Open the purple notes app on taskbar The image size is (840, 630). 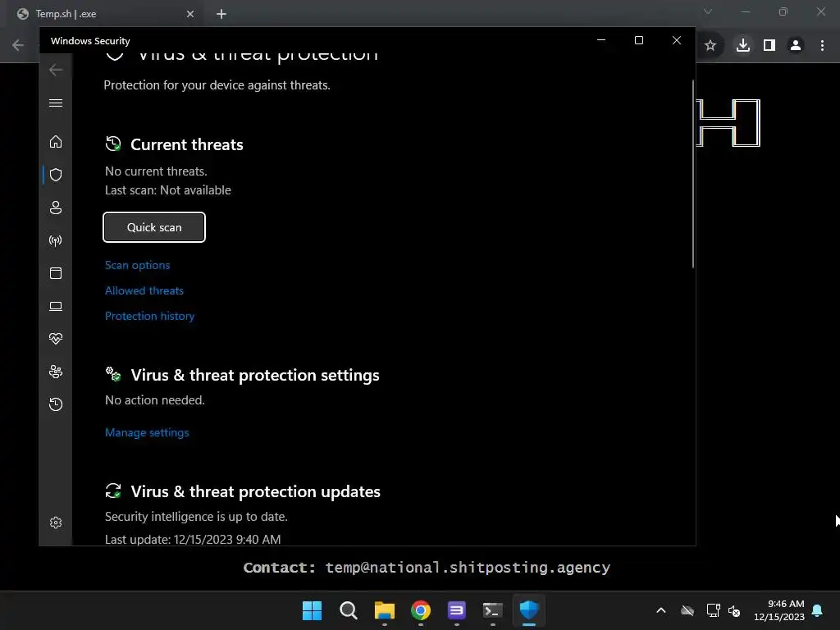[456, 610]
